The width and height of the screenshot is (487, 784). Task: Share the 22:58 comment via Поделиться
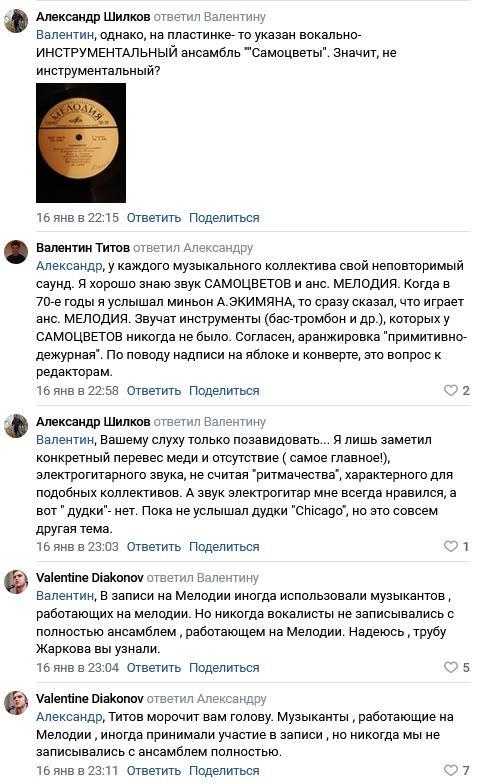224,390
